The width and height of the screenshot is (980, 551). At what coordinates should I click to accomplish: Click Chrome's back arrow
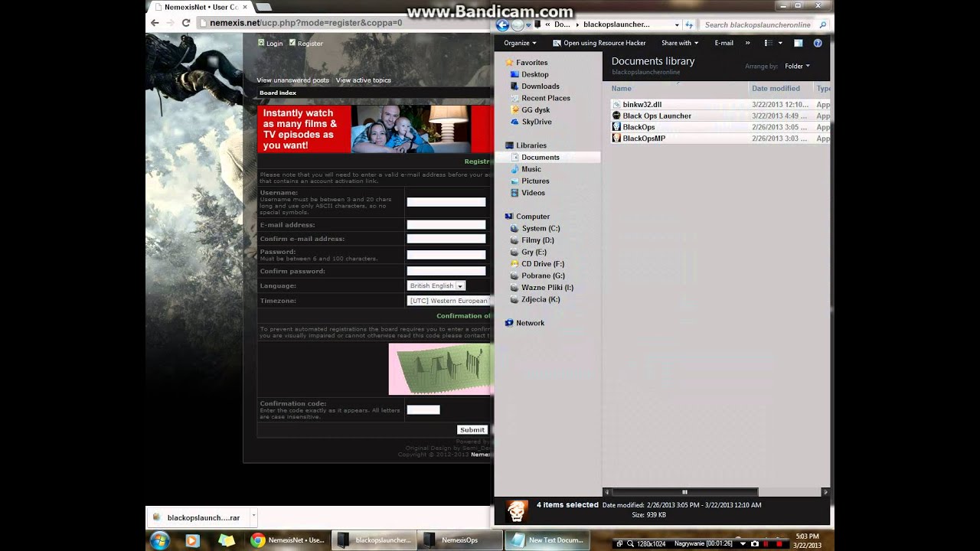[x=155, y=23]
